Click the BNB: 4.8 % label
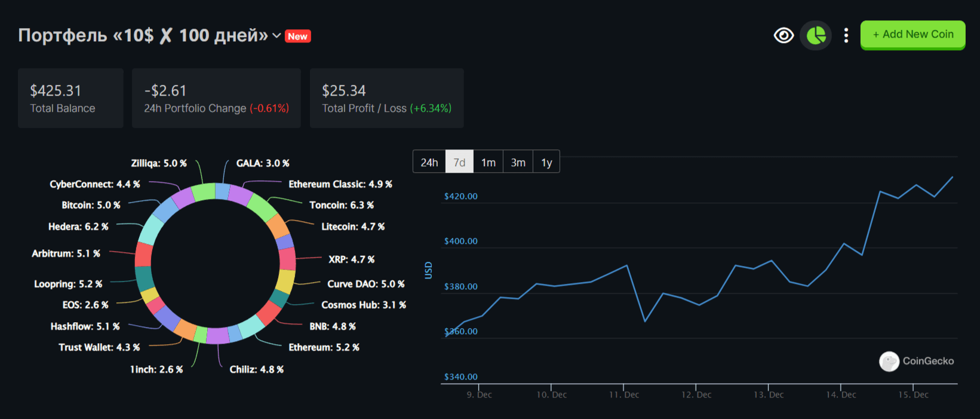 (333, 326)
